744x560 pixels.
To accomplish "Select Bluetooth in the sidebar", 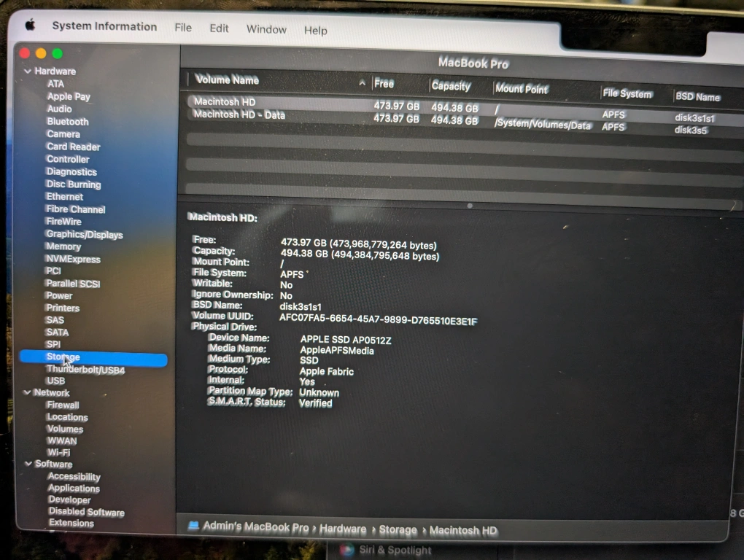I will click(68, 122).
